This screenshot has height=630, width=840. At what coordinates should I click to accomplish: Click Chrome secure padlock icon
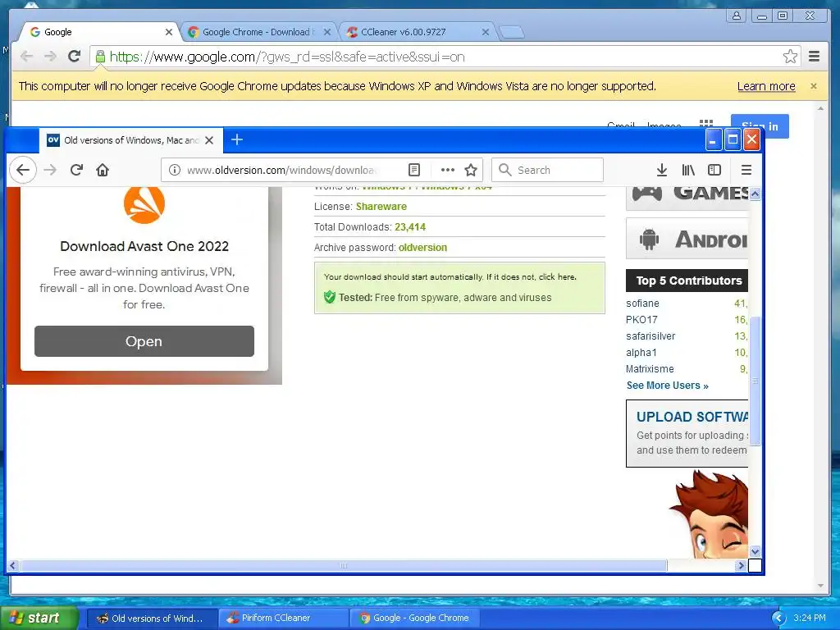tap(100, 57)
